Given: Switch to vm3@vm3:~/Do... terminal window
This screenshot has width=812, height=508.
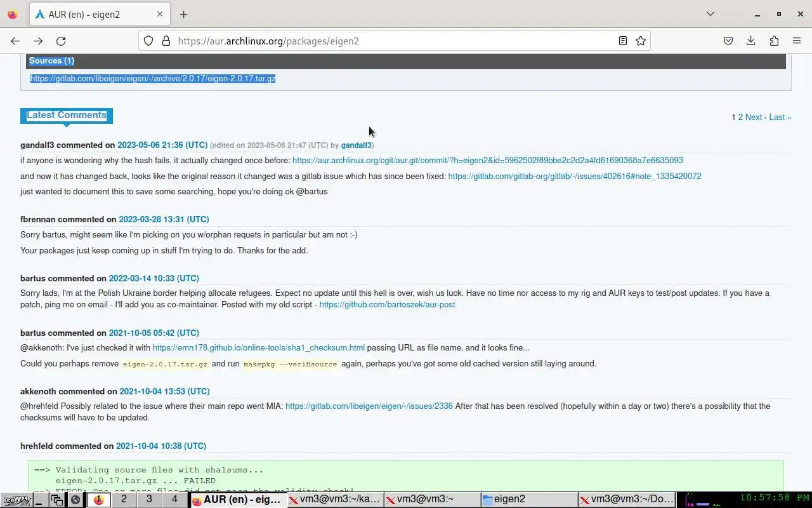Looking at the screenshot, I should pos(625,500).
